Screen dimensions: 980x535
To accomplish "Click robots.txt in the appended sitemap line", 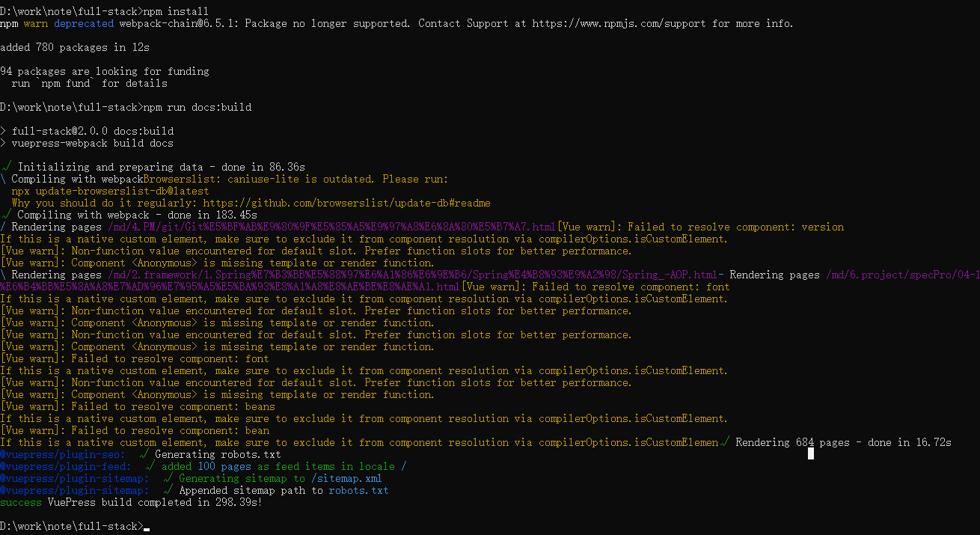I will pyautogui.click(x=358, y=490).
